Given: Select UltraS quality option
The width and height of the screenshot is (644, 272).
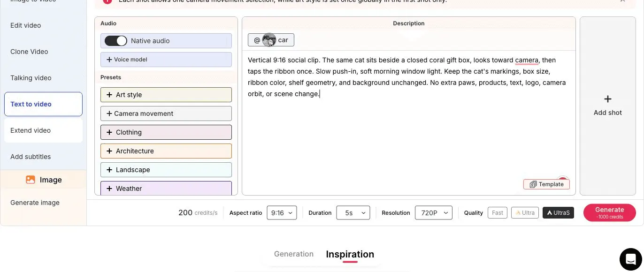Looking at the screenshot, I should 558,212.
